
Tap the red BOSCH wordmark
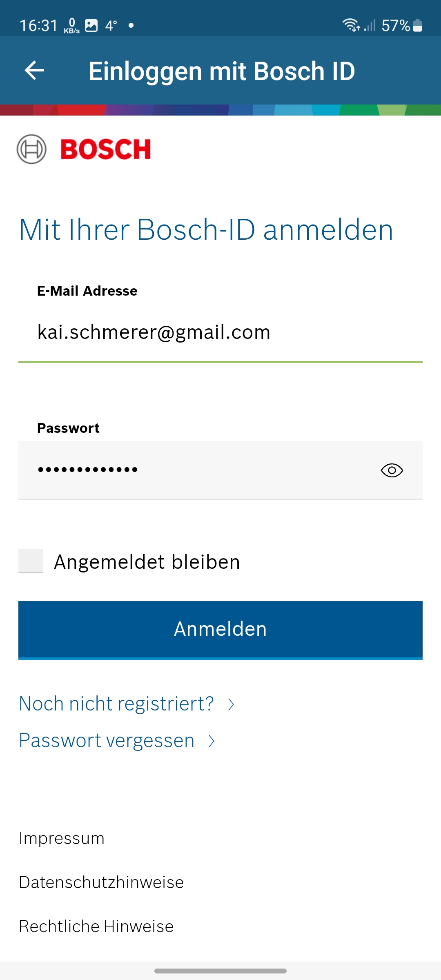click(106, 149)
